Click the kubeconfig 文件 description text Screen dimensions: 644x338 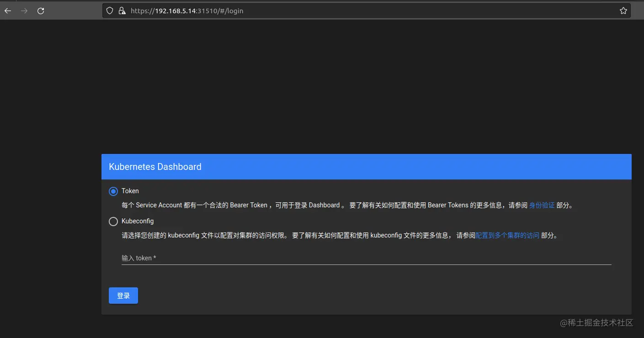click(x=340, y=236)
